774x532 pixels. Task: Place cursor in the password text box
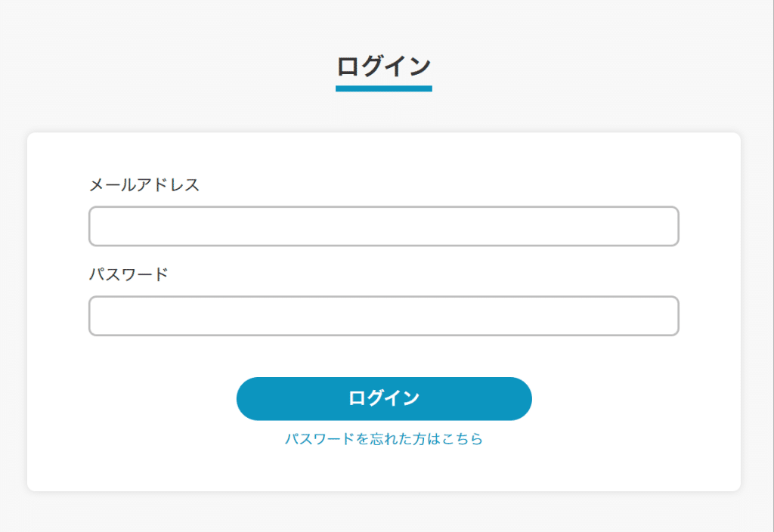(383, 316)
